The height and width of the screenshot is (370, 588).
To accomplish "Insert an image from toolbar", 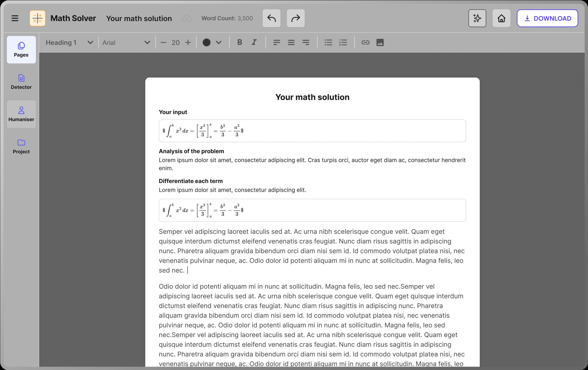I will [380, 42].
